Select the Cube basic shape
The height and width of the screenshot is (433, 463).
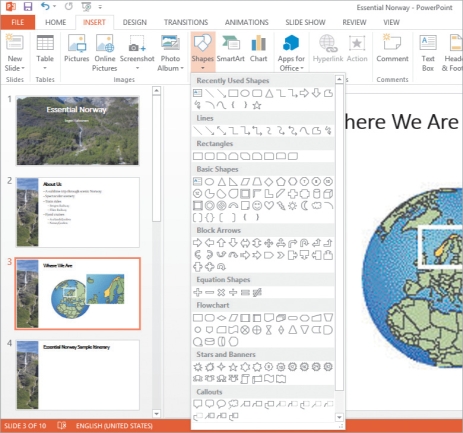328,194
